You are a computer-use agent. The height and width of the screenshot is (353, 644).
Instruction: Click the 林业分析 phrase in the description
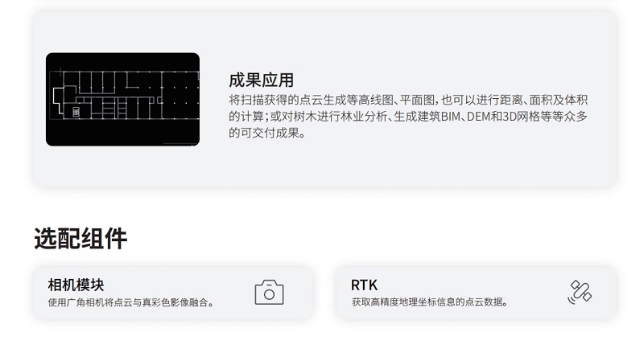click(364, 117)
